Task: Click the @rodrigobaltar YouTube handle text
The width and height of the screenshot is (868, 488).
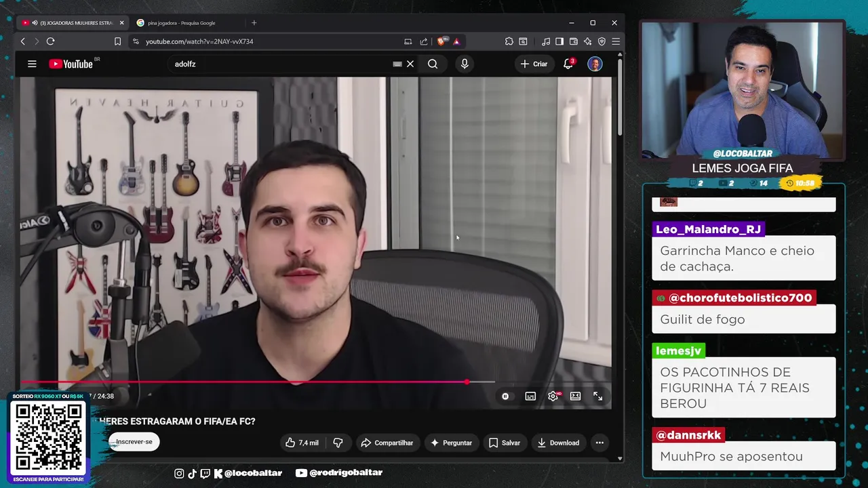Action: (346, 472)
